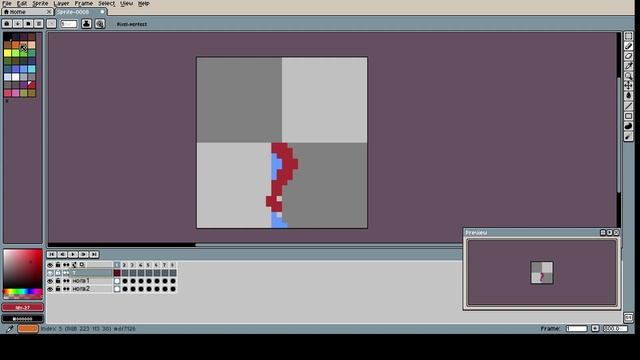
Task: Lock the нога1 layer
Action: coord(58,281)
